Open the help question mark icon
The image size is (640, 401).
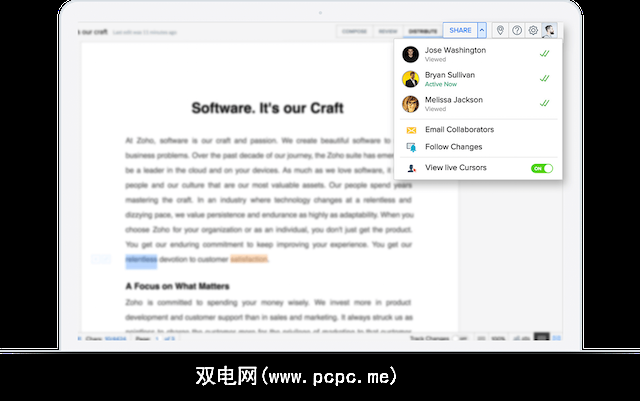click(517, 30)
